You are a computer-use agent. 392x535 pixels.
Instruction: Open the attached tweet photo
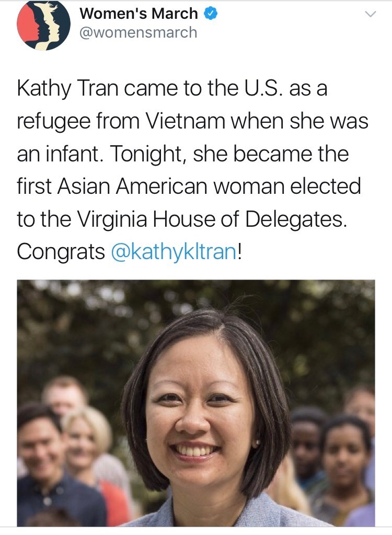196,402
